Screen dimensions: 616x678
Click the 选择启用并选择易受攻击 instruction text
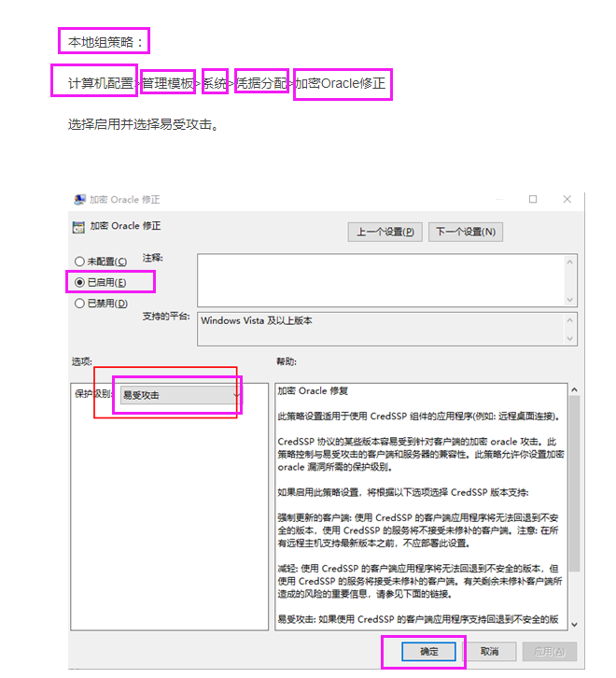[143, 124]
